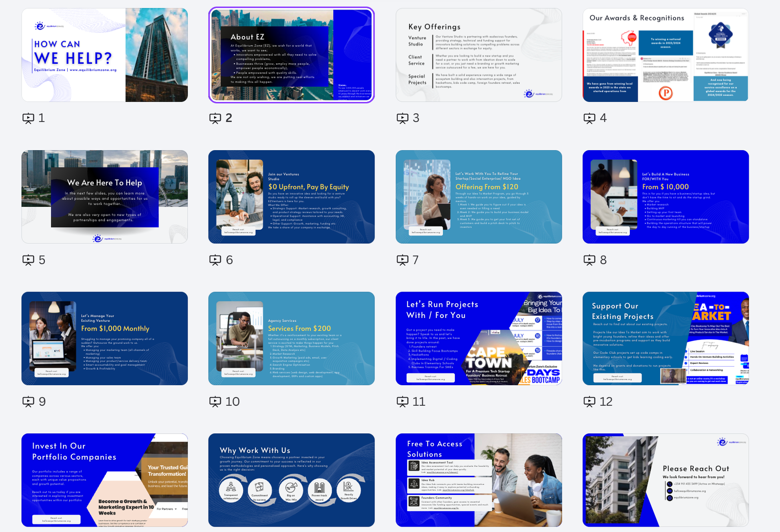Click the presentation icon beside slide number 1
Screen dimensions: 780x532
(28, 118)
